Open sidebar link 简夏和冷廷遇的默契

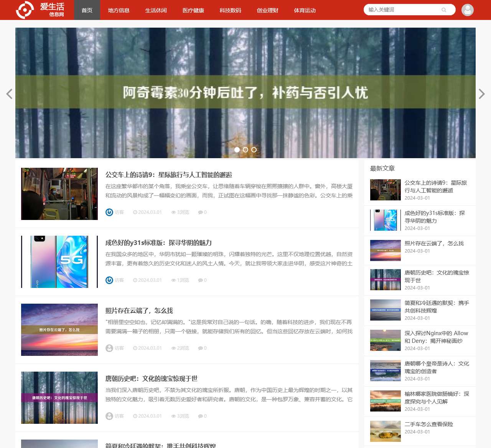[437, 307]
